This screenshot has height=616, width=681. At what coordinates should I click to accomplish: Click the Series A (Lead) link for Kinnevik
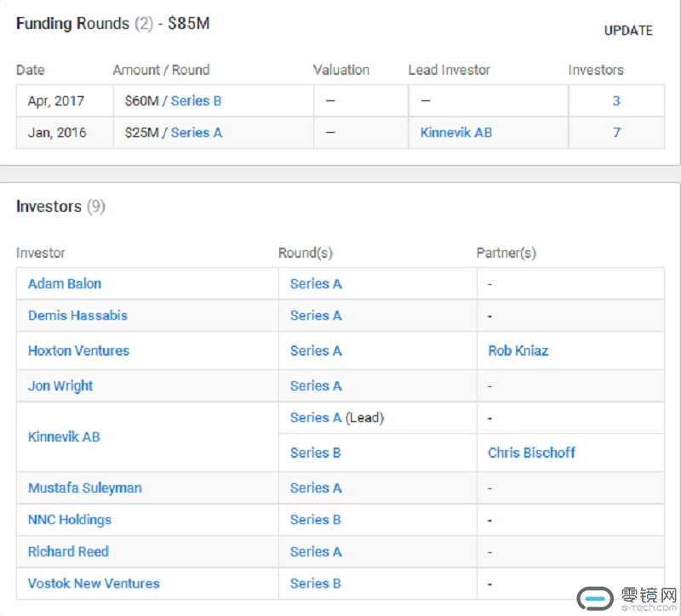coord(316,418)
